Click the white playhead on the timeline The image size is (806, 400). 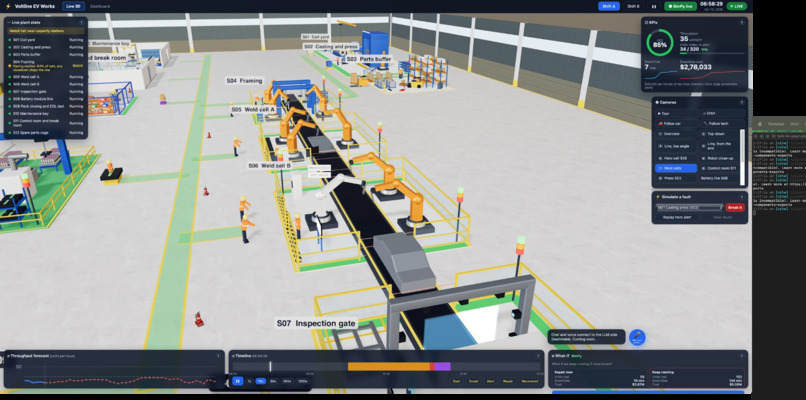pyautogui.click(x=270, y=367)
